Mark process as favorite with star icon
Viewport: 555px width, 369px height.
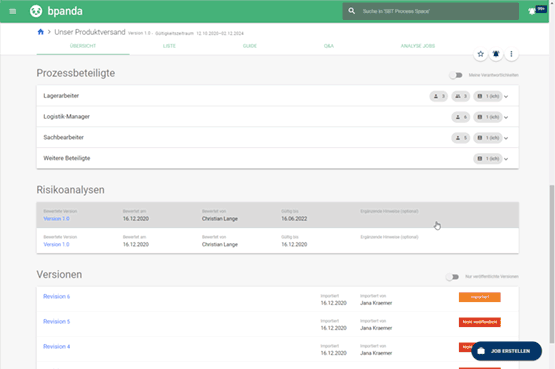tap(480, 54)
